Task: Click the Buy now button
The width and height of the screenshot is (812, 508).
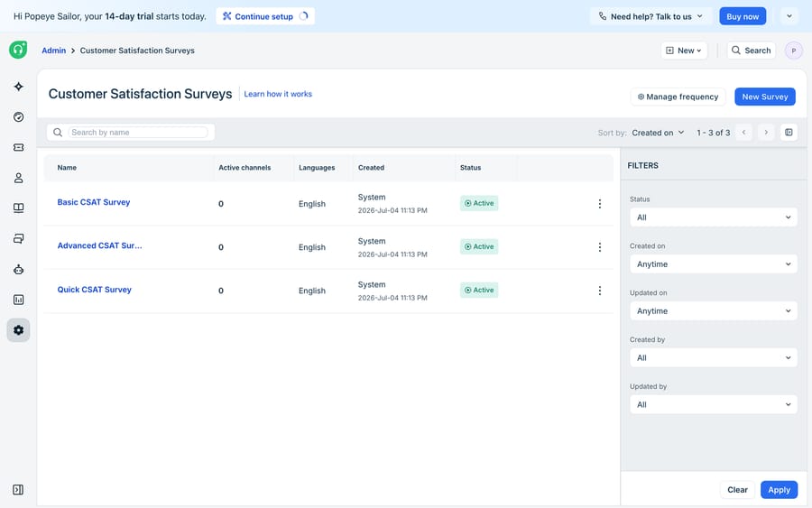Action: (743, 16)
